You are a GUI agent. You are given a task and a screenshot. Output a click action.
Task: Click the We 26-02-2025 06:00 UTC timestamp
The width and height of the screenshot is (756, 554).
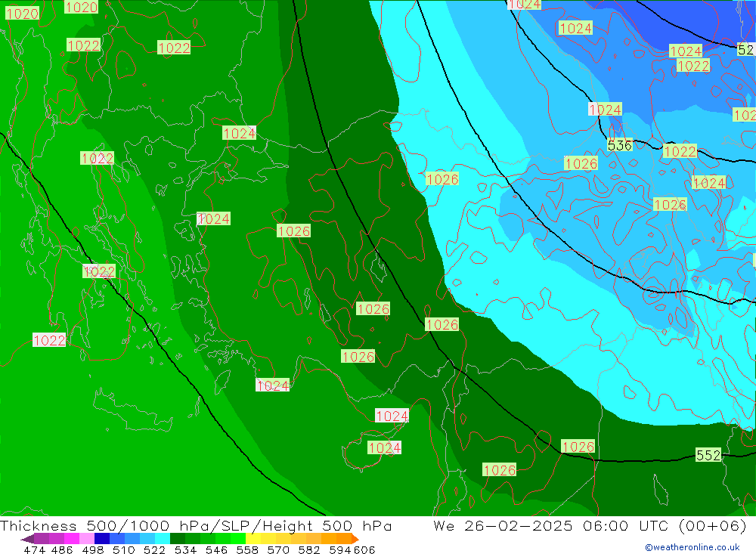tap(590, 525)
